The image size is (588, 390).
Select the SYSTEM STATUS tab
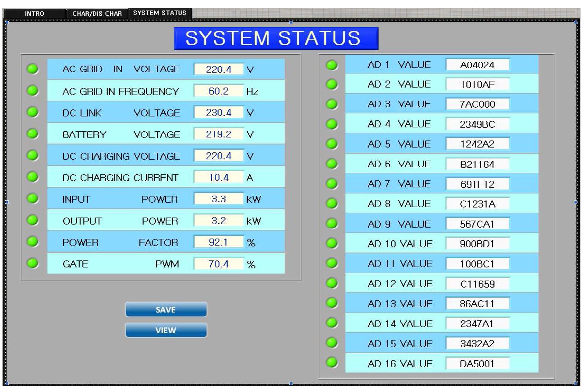(159, 13)
